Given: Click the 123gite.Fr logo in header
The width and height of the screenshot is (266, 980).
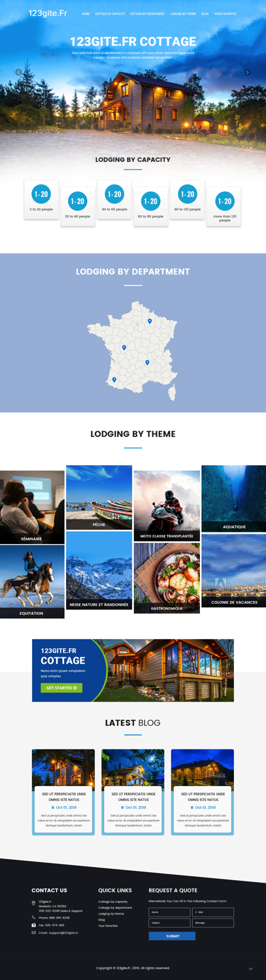Looking at the screenshot, I should (x=48, y=13).
